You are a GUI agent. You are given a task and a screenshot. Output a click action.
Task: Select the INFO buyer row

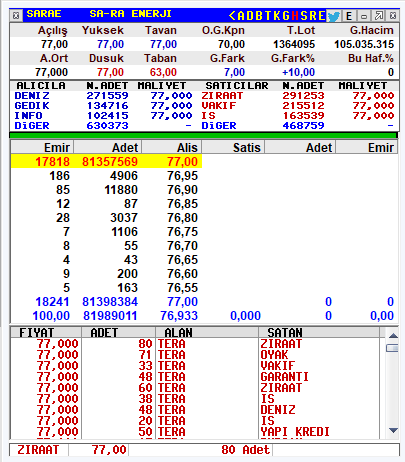coord(103,116)
